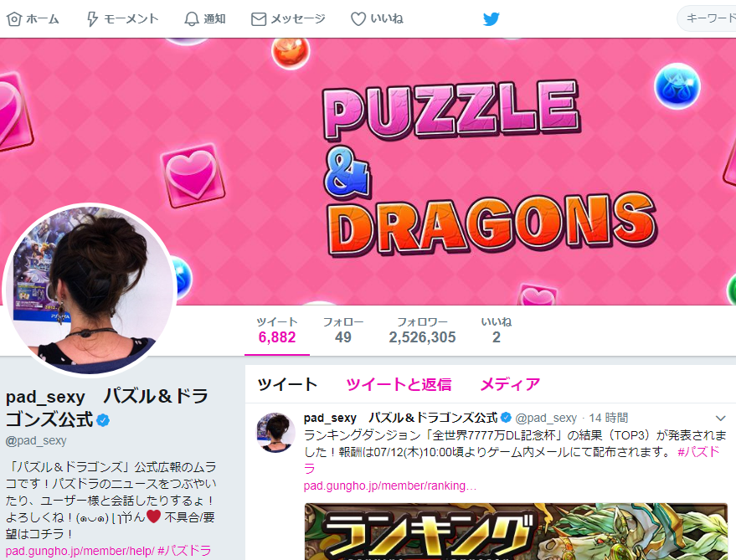Click the Home house icon
The image size is (736, 560).
coord(14,19)
